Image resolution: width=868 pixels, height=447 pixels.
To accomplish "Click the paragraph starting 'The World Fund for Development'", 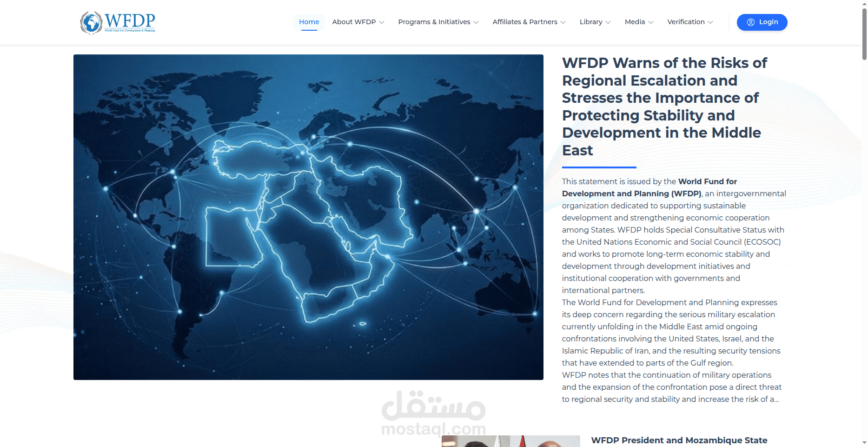I will (x=671, y=333).
